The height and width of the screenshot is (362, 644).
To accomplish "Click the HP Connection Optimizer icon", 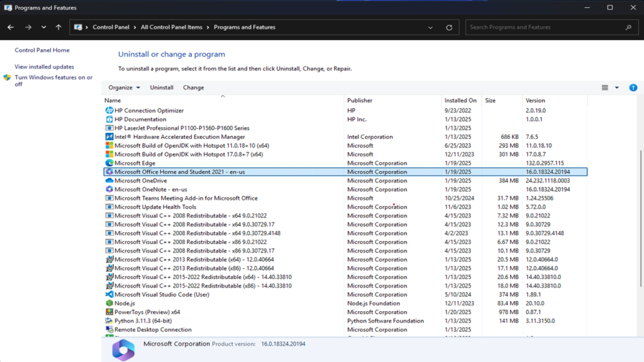I will 109,111.
